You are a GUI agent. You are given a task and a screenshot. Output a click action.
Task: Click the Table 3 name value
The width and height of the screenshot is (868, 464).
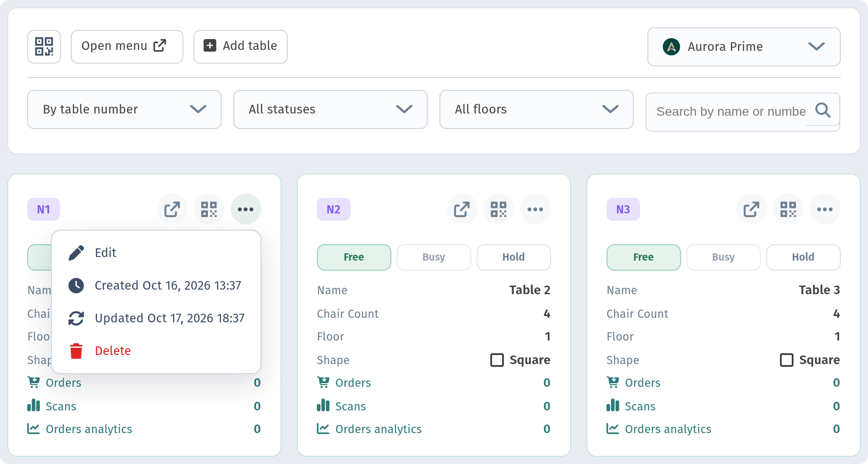[x=819, y=290]
